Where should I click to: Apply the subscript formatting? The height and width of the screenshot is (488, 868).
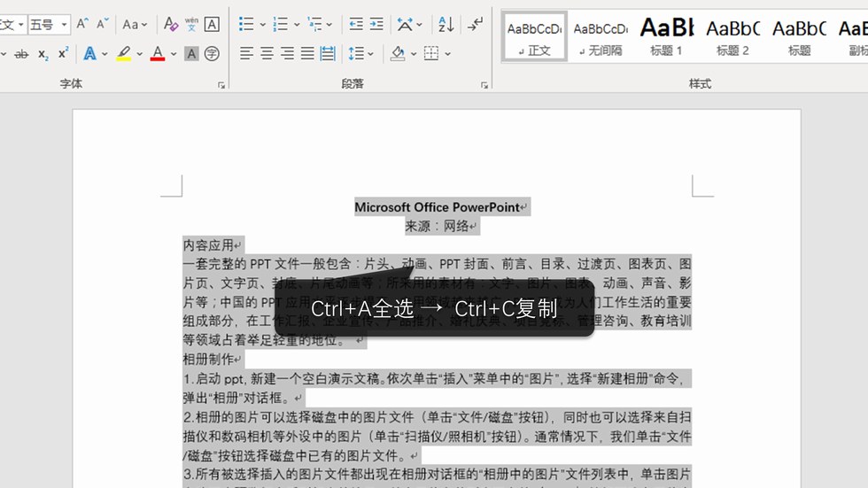43,54
